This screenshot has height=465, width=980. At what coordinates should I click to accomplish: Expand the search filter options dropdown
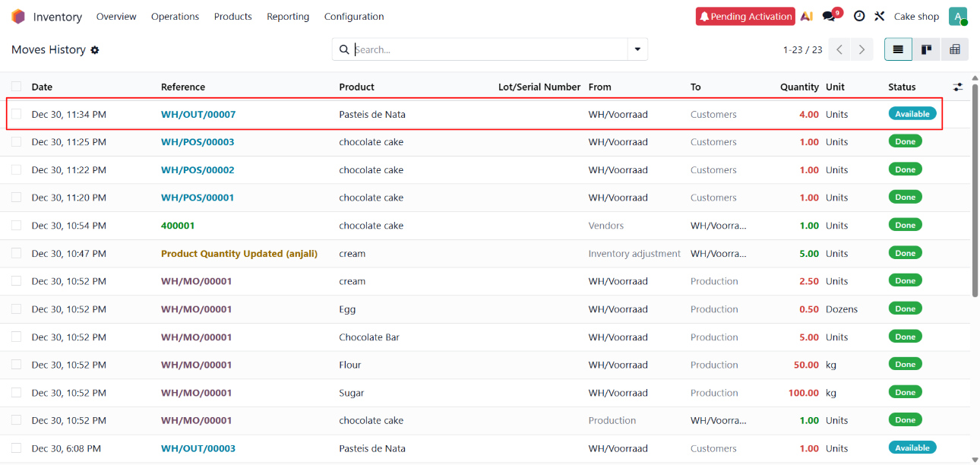tap(637, 49)
